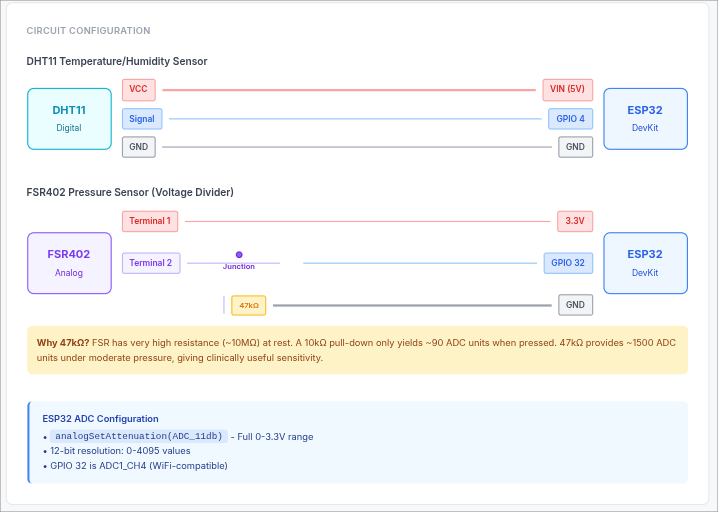Click the '12-bit resolution: 0-4095 values' line
The width and height of the screenshot is (718, 512).
(x=120, y=451)
